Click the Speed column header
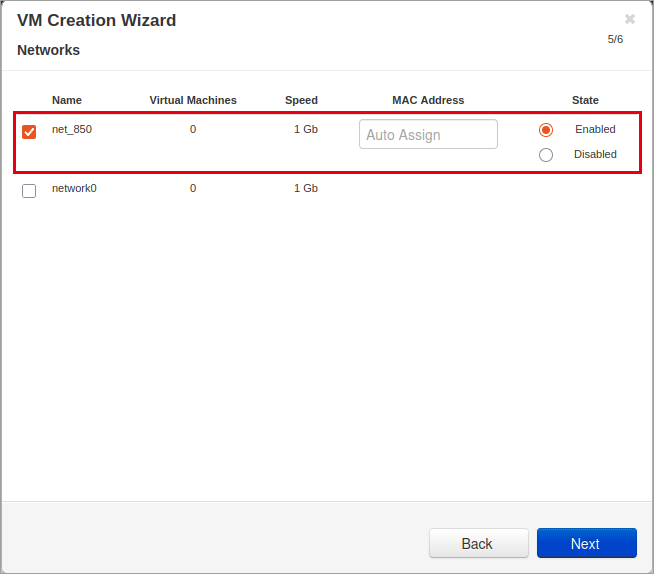The width and height of the screenshot is (654, 574). pyautogui.click(x=301, y=100)
